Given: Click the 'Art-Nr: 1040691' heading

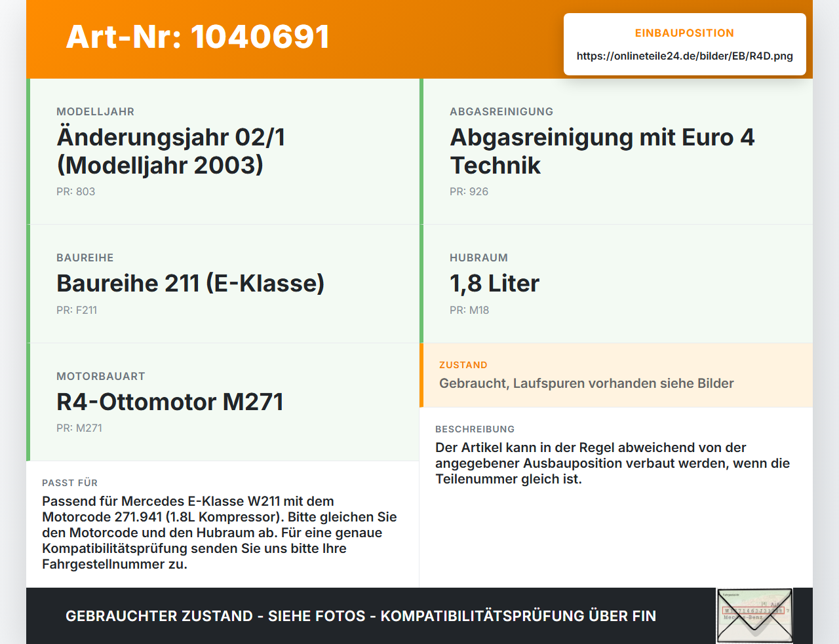Looking at the screenshot, I should (197, 37).
